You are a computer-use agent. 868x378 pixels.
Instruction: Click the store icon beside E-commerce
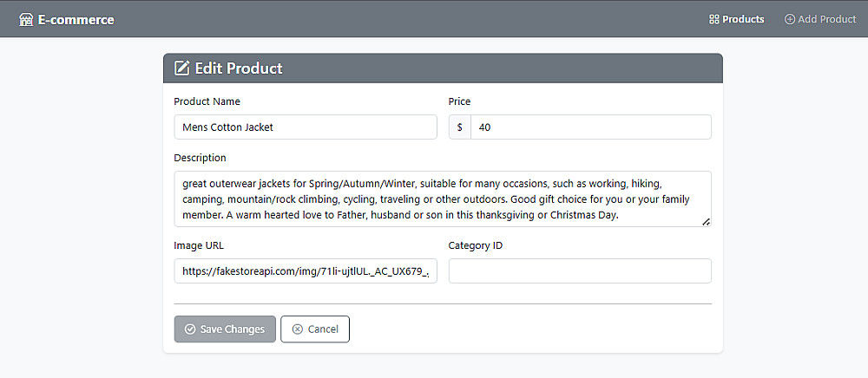point(26,19)
